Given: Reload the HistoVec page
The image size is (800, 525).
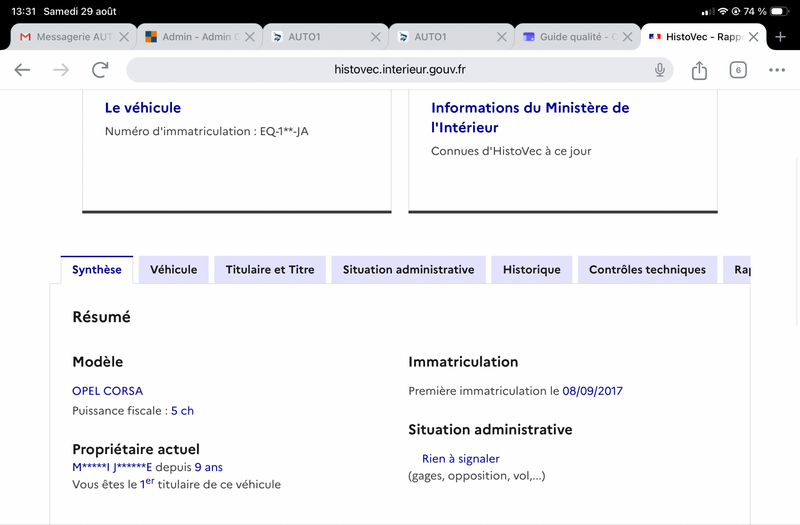Looking at the screenshot, I should pyautogui.click(x=100, y=69).
